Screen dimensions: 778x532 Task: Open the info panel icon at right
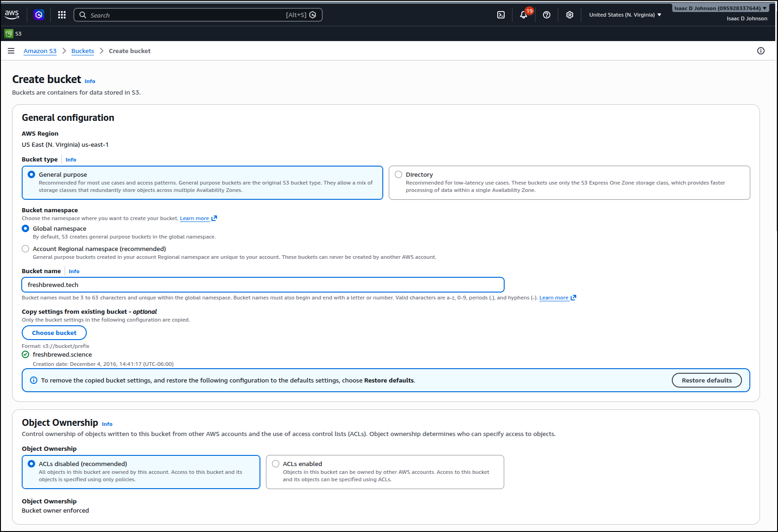pos(761,51)
